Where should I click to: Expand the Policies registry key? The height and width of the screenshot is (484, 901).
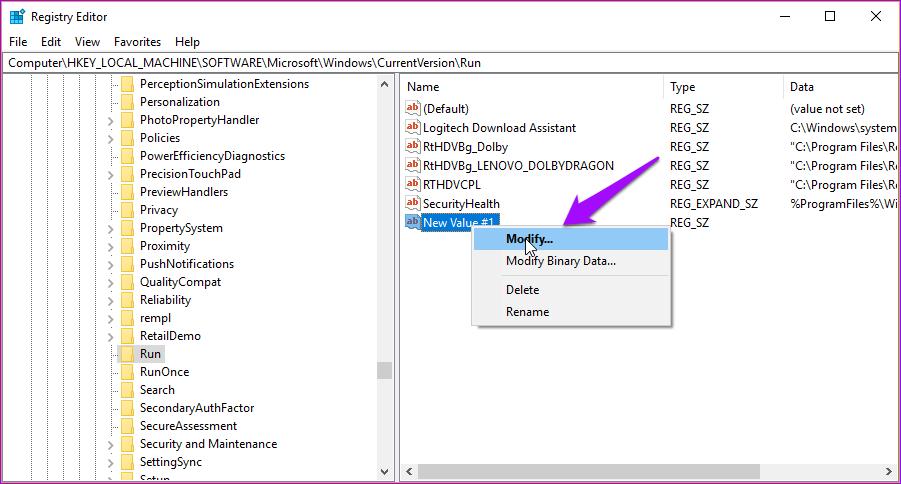coord(110,138)
